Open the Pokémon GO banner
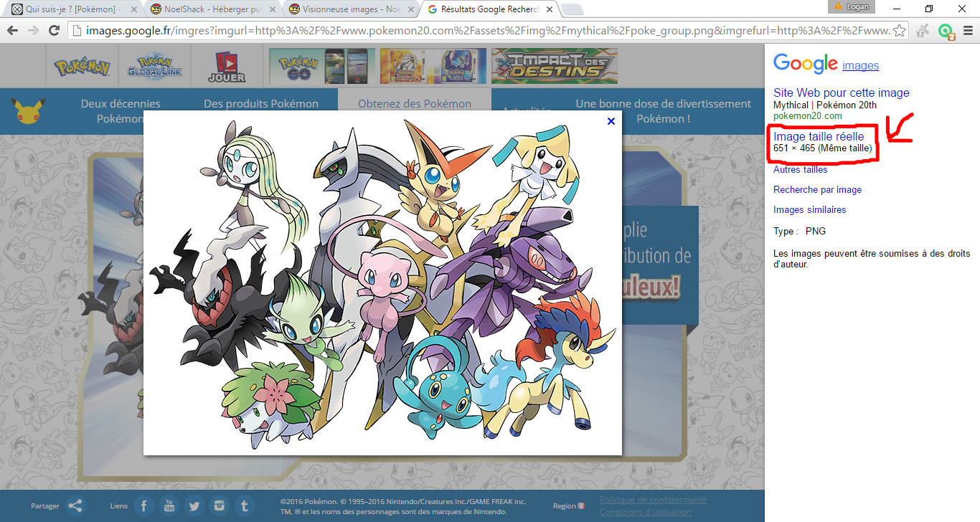This screenshot has width=980, height=522. coord(321,66)
